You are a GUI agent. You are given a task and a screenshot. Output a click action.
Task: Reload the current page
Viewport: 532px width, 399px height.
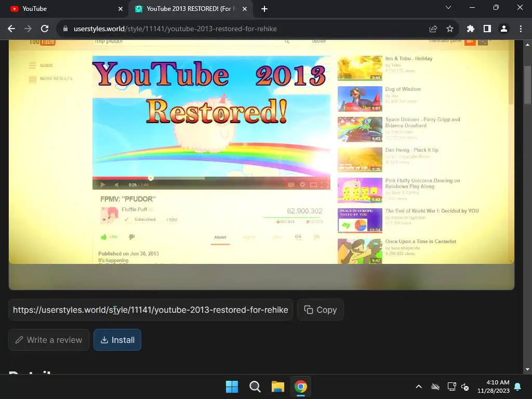45,29
